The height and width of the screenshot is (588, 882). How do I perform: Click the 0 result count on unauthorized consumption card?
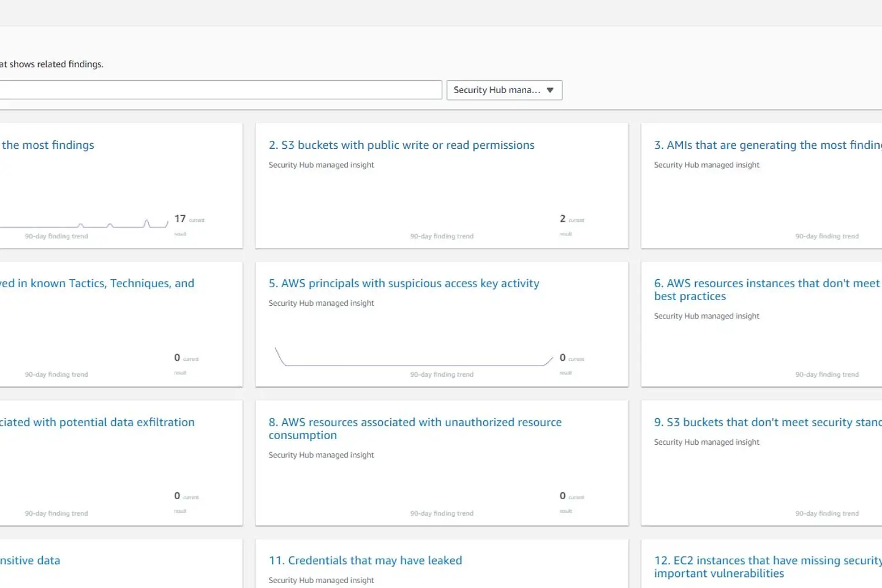coord(562,496)
